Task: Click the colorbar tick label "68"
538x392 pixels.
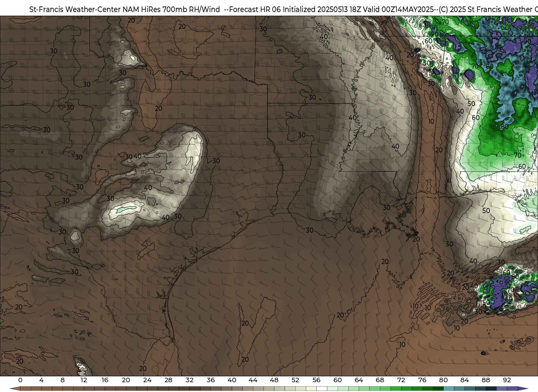Action: [x=380, y=380]
